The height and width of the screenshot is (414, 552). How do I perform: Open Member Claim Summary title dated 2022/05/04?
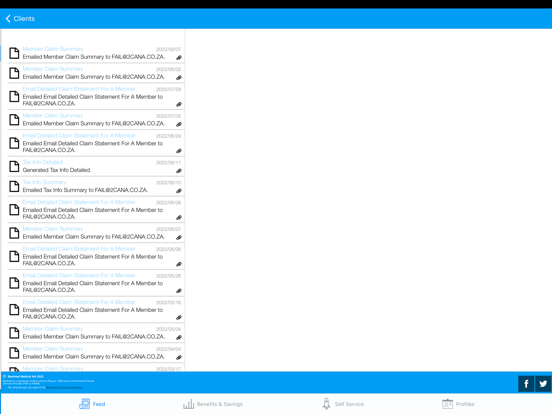pos(53,328)
